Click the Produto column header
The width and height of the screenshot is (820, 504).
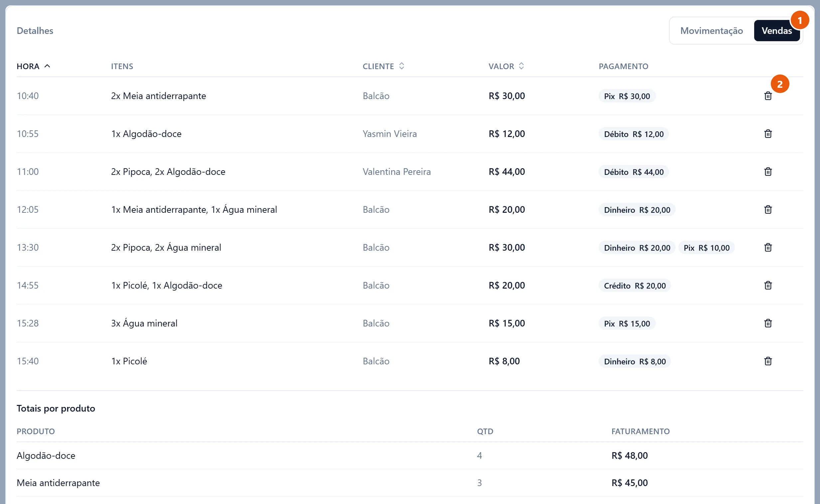point(36,431)
